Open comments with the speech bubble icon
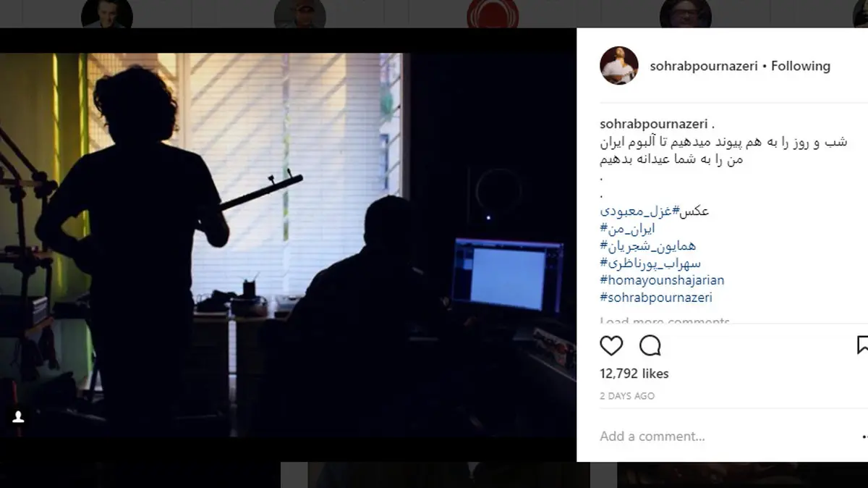 650,345
